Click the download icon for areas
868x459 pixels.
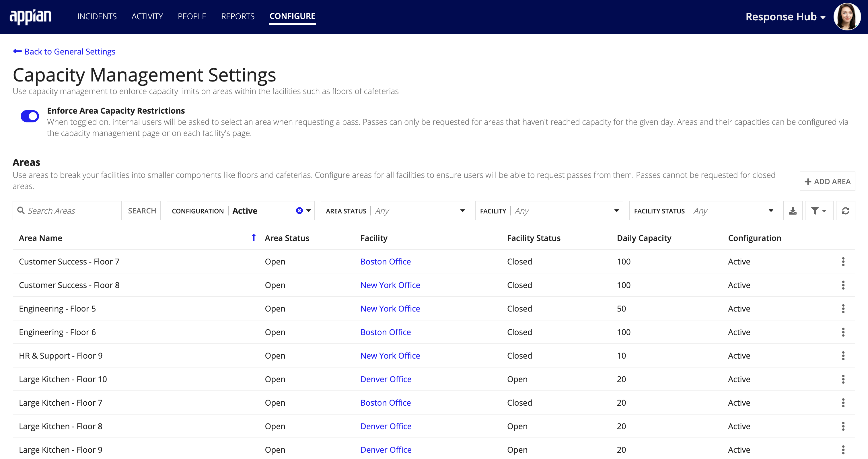tap(793, 211)
